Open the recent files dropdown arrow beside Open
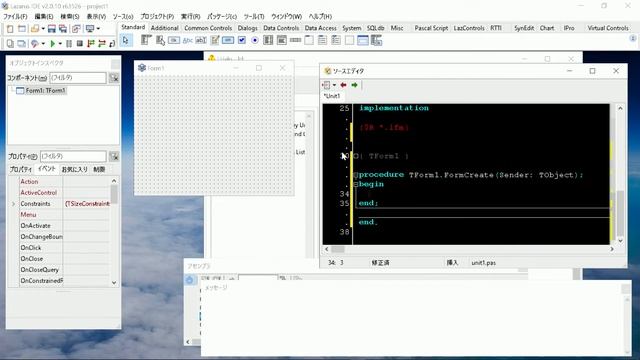640x360 pixels. 43,29
